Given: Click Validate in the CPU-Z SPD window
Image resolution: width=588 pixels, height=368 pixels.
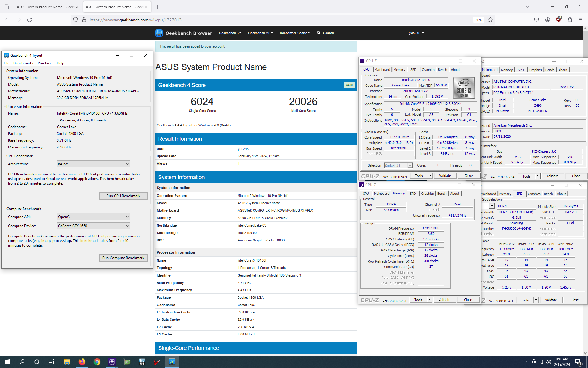Looking at the screenshot, I should tap(551, 300).
